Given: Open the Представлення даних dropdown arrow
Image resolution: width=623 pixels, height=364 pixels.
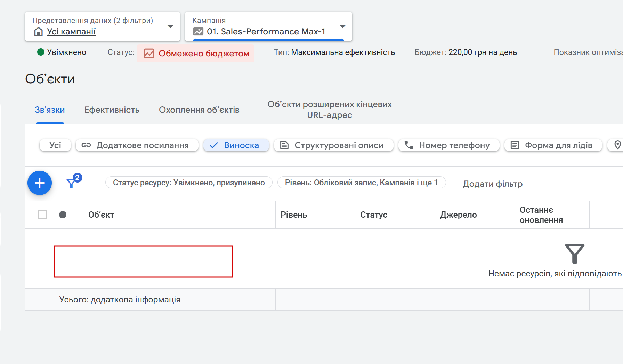Looking at the screenshot, I should tap(170, 27).
